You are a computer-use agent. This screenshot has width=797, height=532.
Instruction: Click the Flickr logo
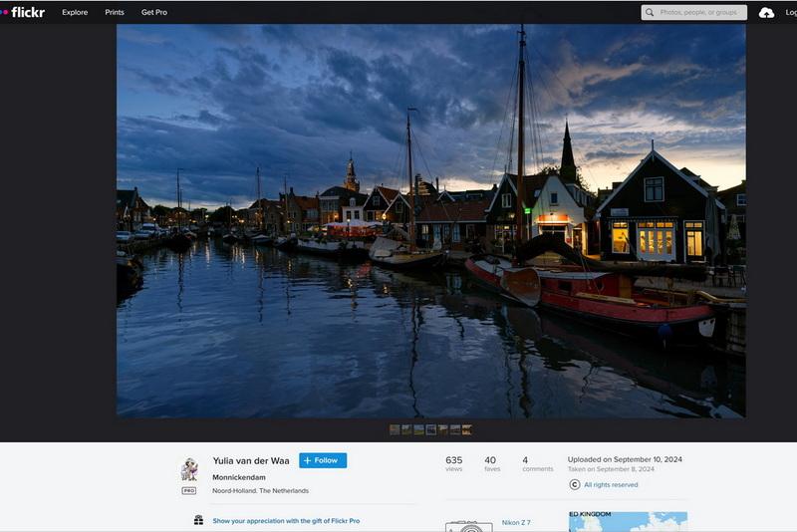[23, 12]
